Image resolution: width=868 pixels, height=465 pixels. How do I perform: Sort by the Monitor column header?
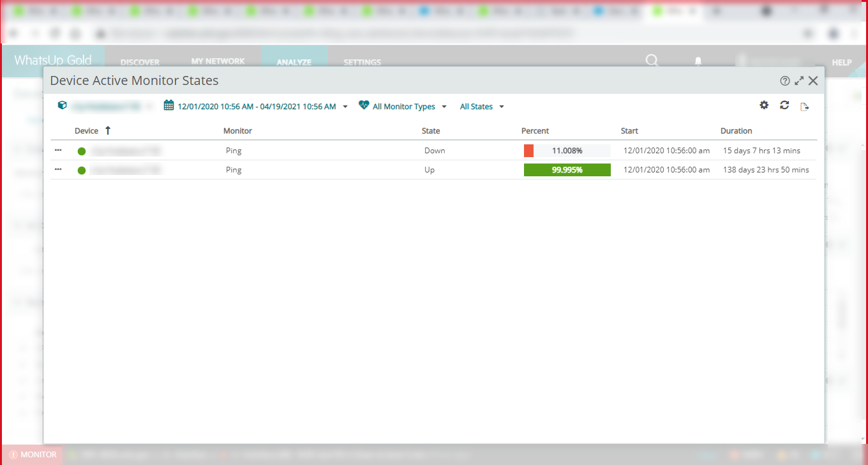click(x=237, y=130)
